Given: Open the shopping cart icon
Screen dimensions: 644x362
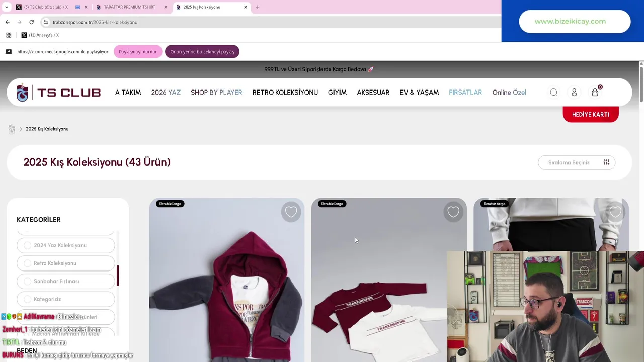Looking at the screenshot, I should [596, 92].
